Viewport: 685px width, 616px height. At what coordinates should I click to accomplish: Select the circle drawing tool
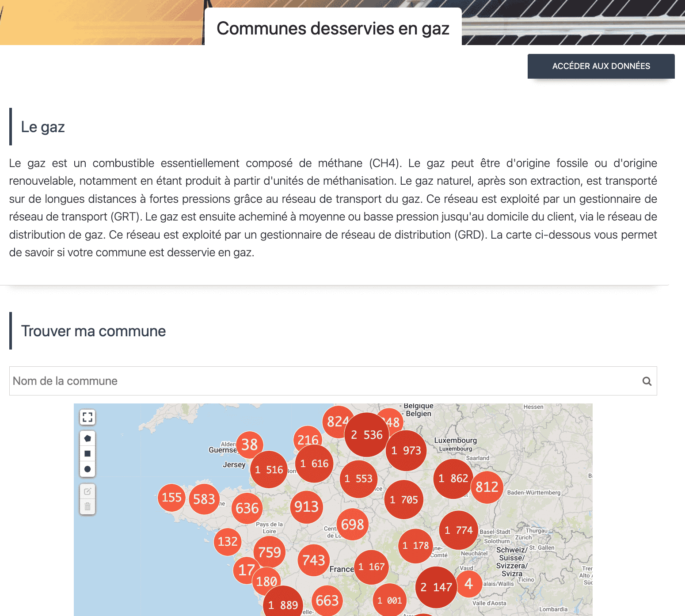coord(88,469)
